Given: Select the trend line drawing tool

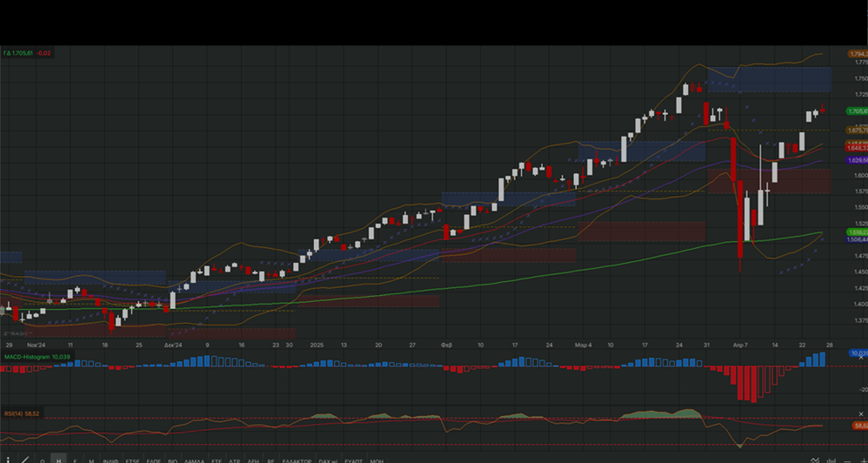Looking at the screenshot, I should 24,460.
